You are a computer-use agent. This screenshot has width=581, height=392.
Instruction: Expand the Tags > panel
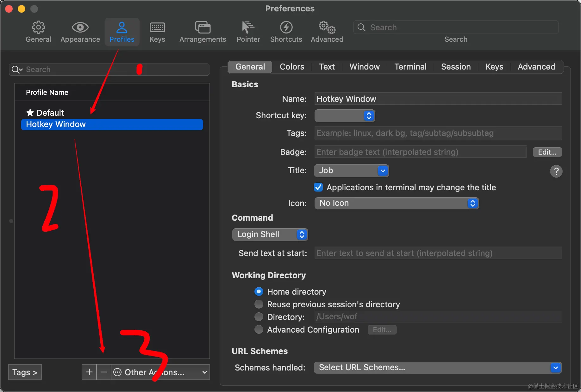25,372
